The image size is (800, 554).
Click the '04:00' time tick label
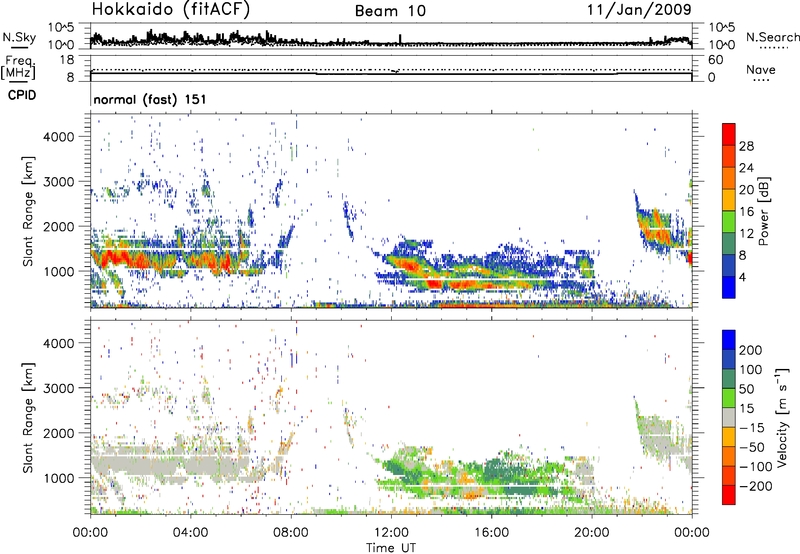tap(191, 533)
